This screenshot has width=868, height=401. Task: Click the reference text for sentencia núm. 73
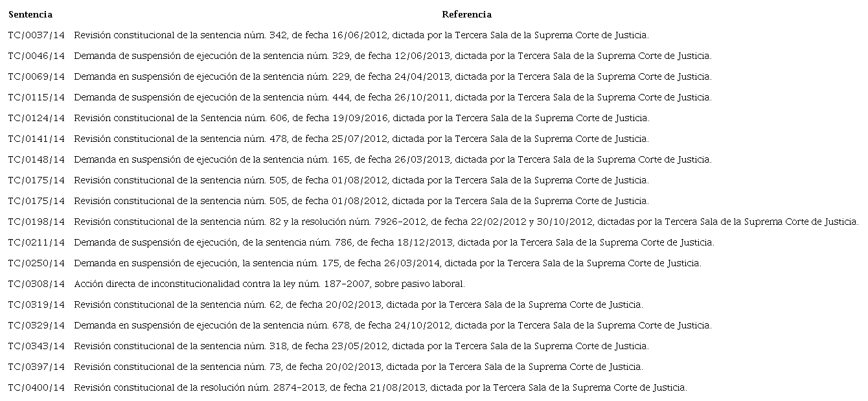[358, 367]
